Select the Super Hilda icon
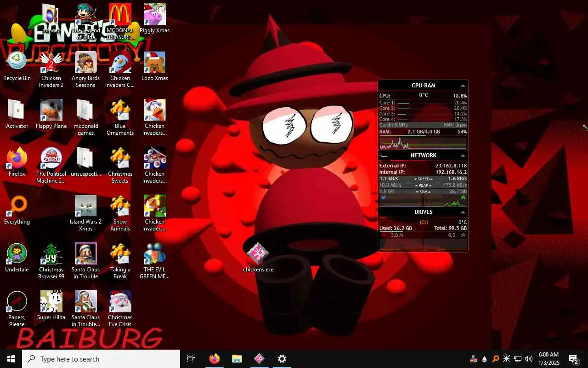The image size is (588, 368). [x=51, y=305]
